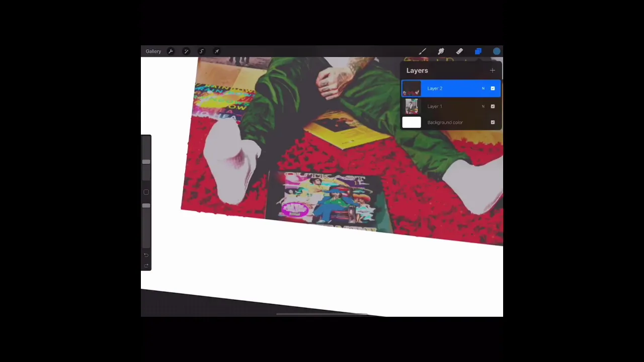Click the Layers panel title

[417, 70]
